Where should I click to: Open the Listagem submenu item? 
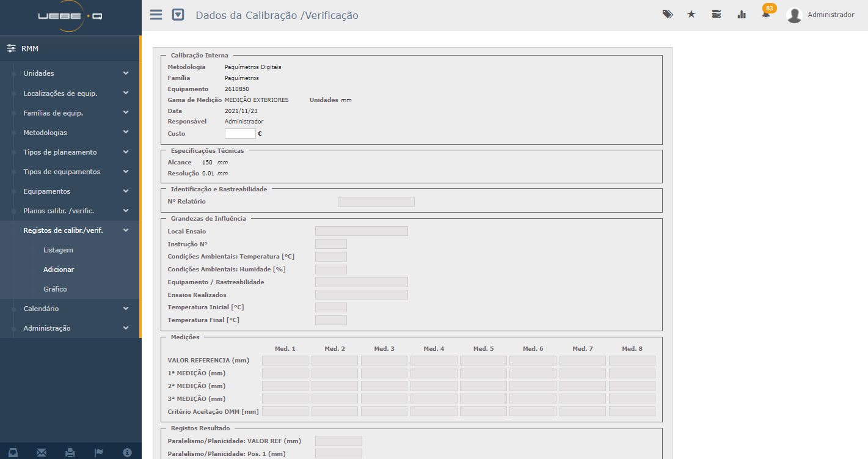58,250
